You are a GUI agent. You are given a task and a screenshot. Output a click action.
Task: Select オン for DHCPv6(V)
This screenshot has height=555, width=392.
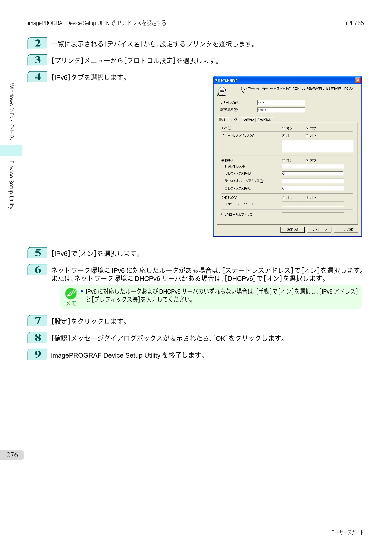coord(283,198)
